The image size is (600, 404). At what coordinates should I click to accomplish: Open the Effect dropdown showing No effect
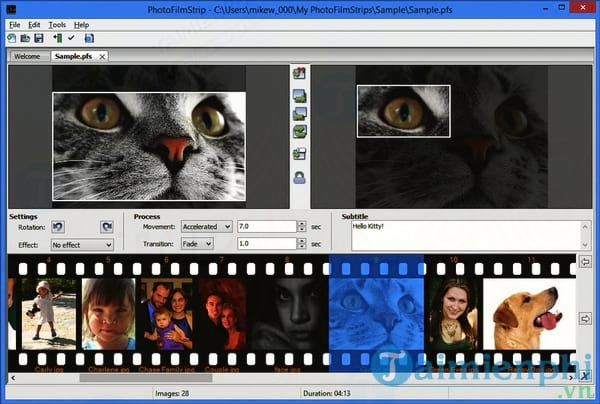(x=82, y=245)
